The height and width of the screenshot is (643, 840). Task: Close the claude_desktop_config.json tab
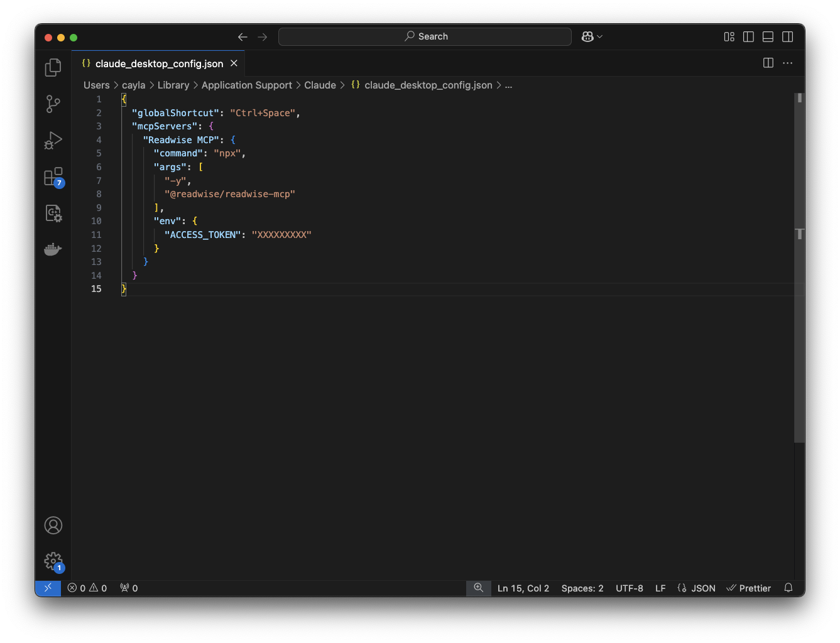click(x=234, y=63)
